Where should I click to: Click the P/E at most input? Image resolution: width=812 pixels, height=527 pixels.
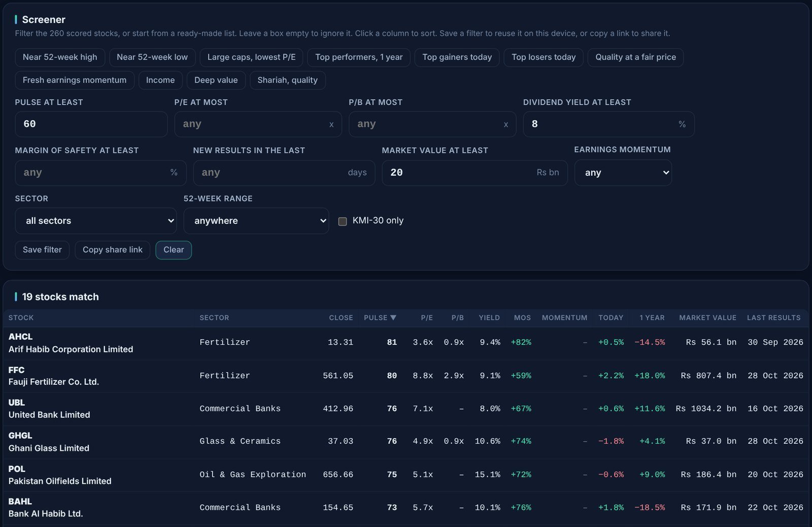point(258,124)
